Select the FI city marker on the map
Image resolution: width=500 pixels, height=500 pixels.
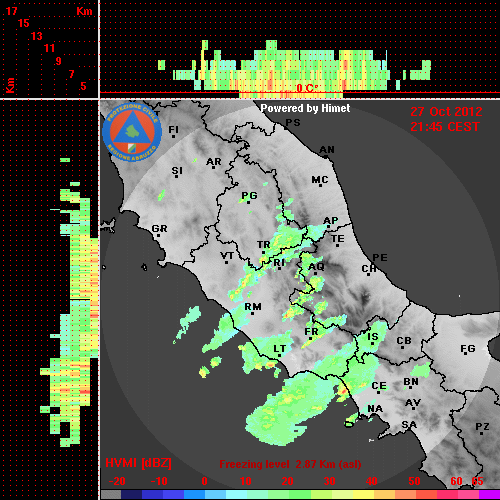coord(173,131)
